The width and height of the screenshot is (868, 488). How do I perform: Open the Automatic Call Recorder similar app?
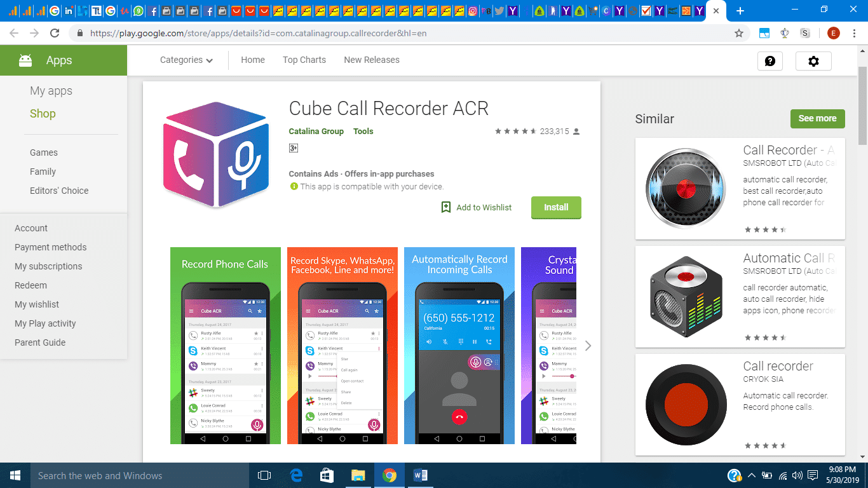tap(740, 296)
